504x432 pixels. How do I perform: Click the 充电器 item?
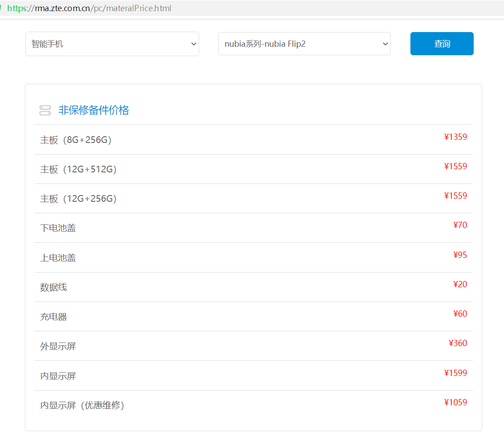tap(53, 317)
